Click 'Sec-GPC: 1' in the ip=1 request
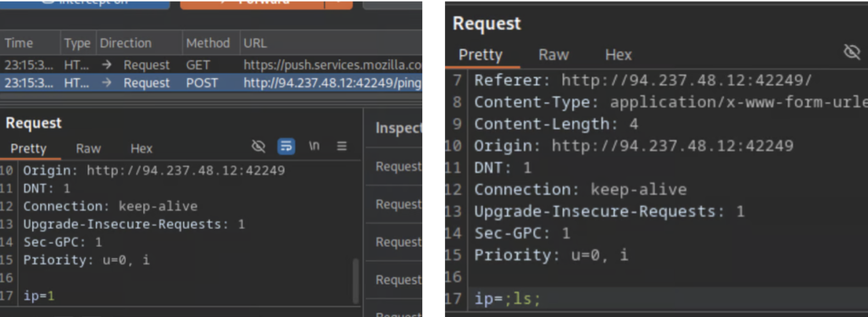This screenshot has height=317, width=868. tap(63, 242)
